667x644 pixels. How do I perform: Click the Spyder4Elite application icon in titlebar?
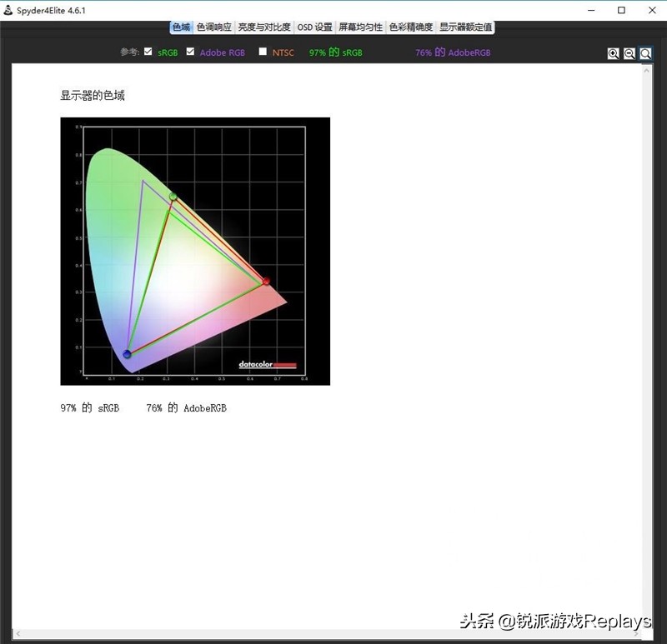pyautogui.click(x=8, y=10)
